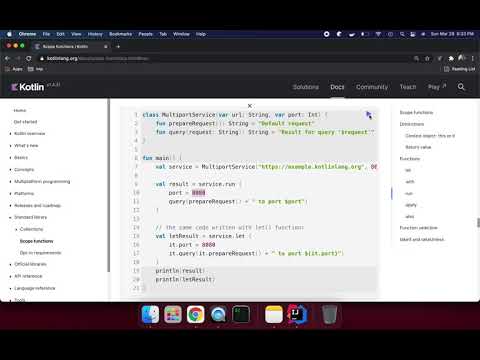480x360 pixels.
Task: Expand the Concepts section
Action: coord(10,170)
